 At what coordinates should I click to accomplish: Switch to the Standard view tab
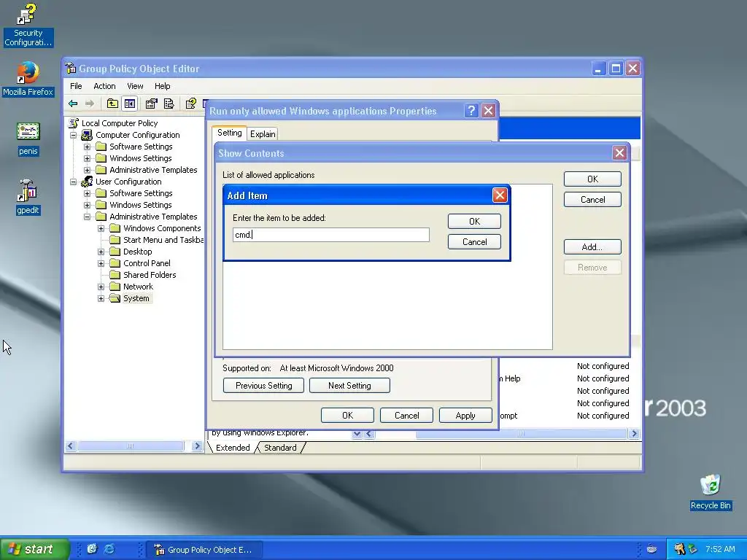click(280, 448)
